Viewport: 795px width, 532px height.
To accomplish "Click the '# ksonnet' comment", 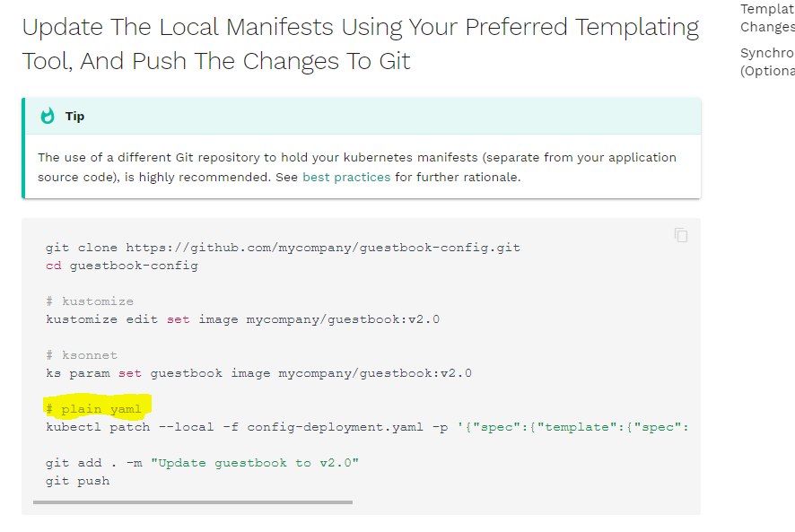I will 82,355.
